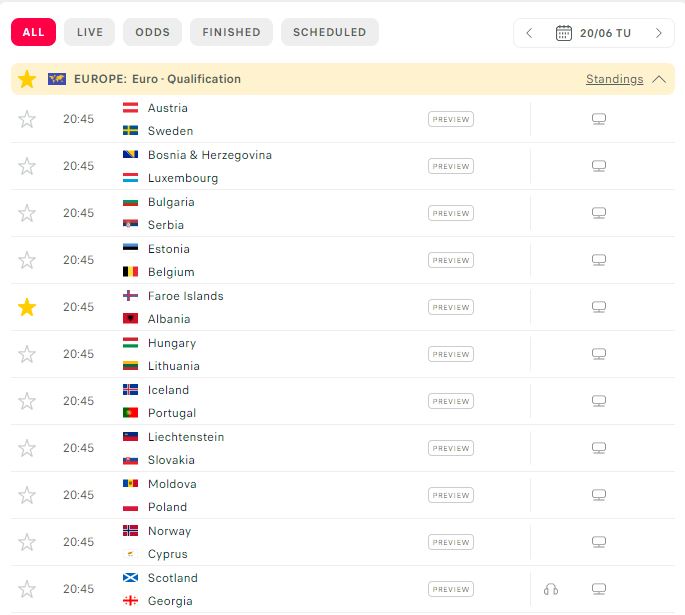Go to the previous day arrow
The width and height of the screenshot is (685, 615).
tap(530, 33)
